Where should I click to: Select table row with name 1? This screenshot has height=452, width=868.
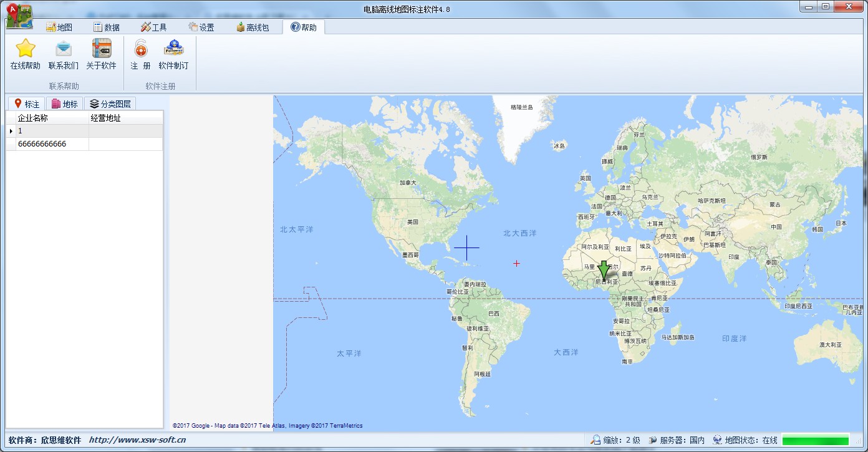point(85,131)
